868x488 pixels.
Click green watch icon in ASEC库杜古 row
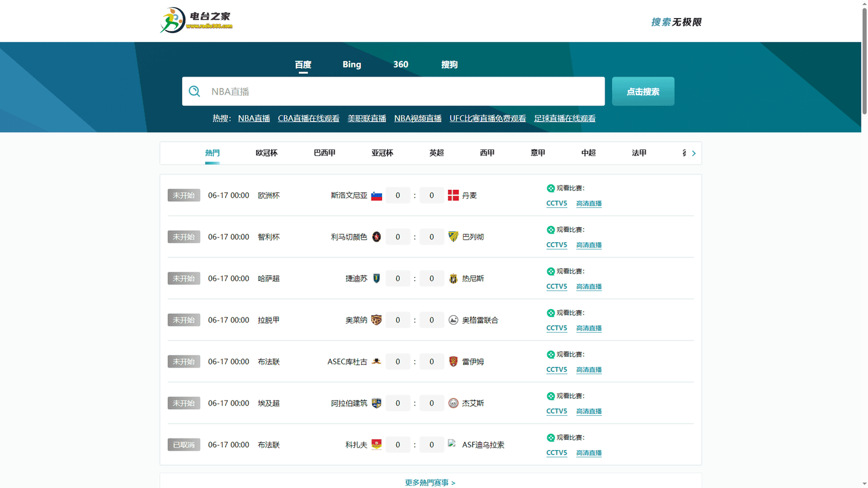click(x=550, y=354)
